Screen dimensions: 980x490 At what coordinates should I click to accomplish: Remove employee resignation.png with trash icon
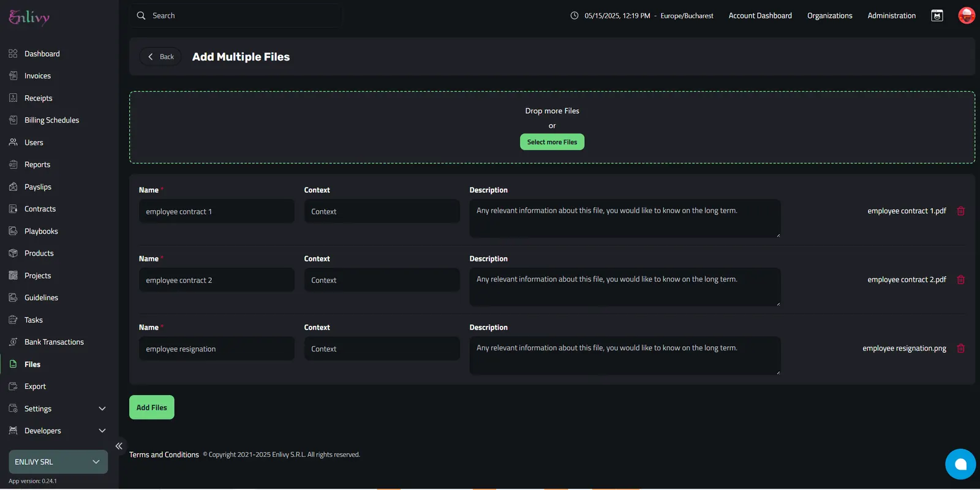click(961, 348)
